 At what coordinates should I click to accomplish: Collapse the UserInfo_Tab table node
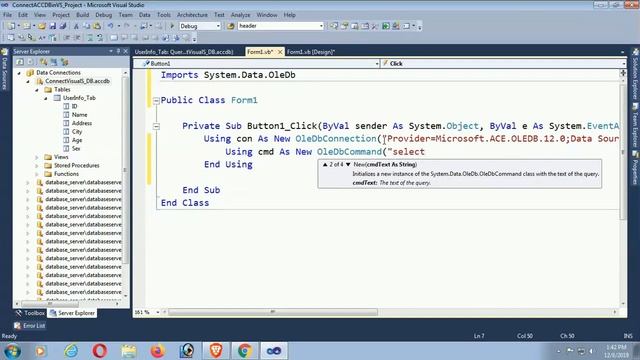click(46, 98)
